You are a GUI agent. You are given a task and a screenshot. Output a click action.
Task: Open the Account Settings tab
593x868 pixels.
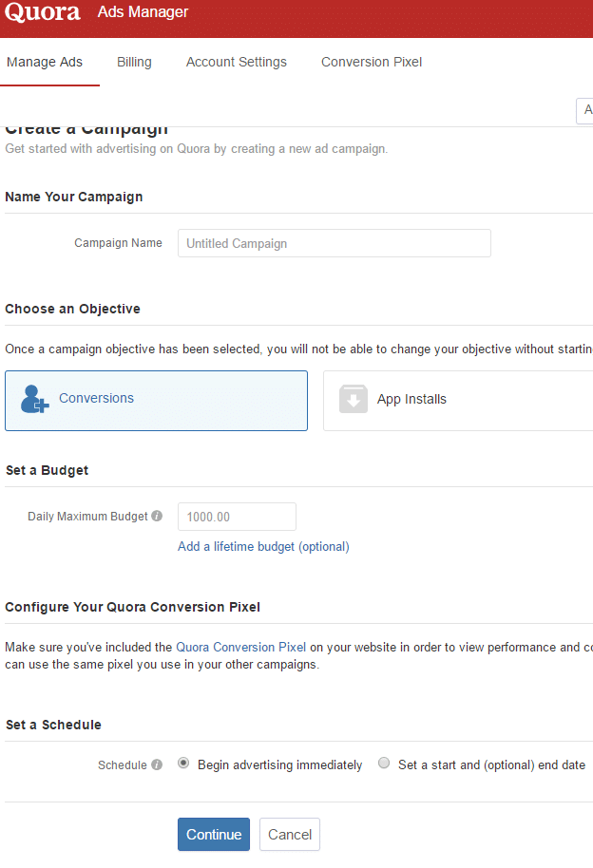[236, 62]
